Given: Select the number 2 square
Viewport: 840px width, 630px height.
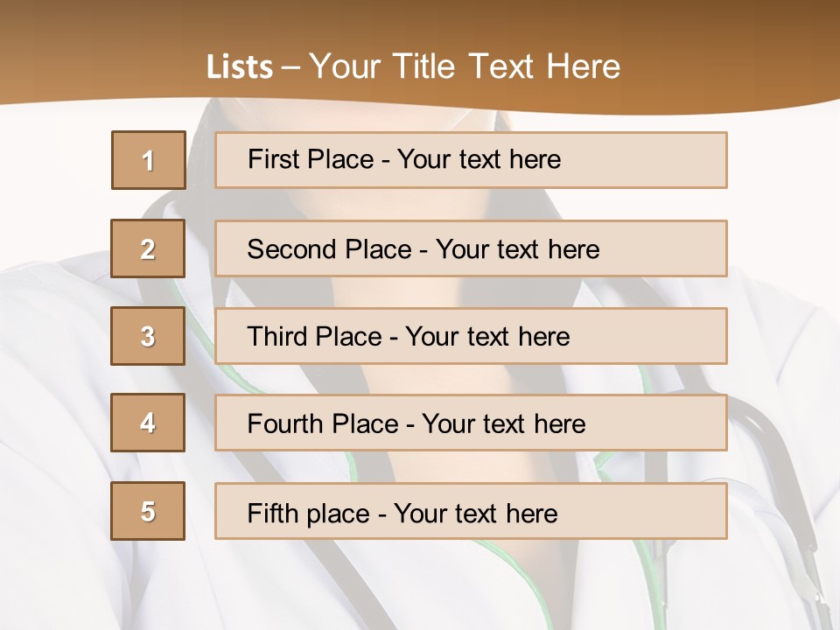Looking at the screenshot, I should click(148, 248).
